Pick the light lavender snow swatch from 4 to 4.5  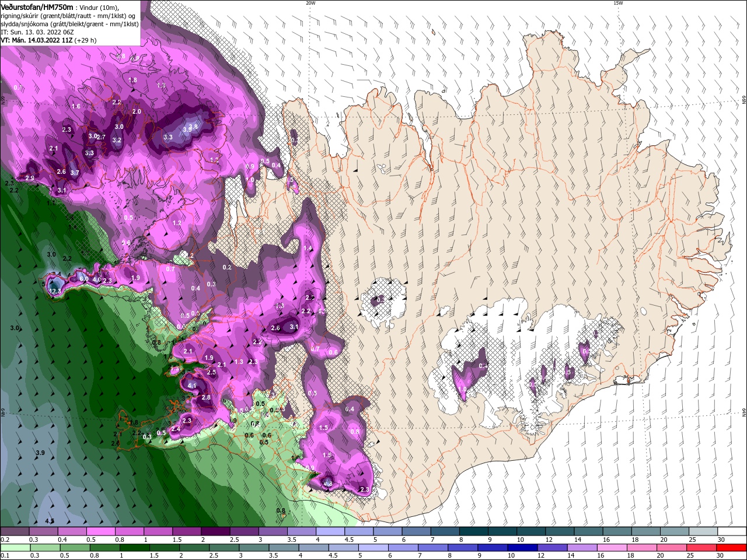(x=330, y=531)
